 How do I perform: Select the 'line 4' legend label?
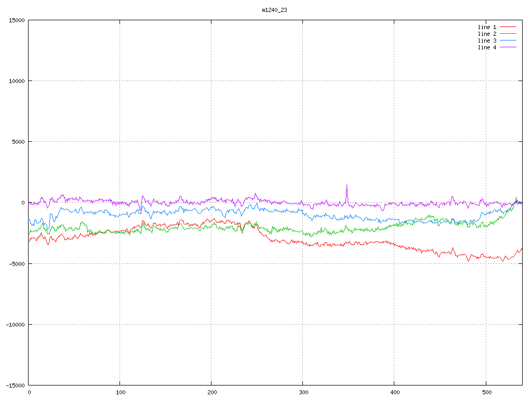coord(487,47)
